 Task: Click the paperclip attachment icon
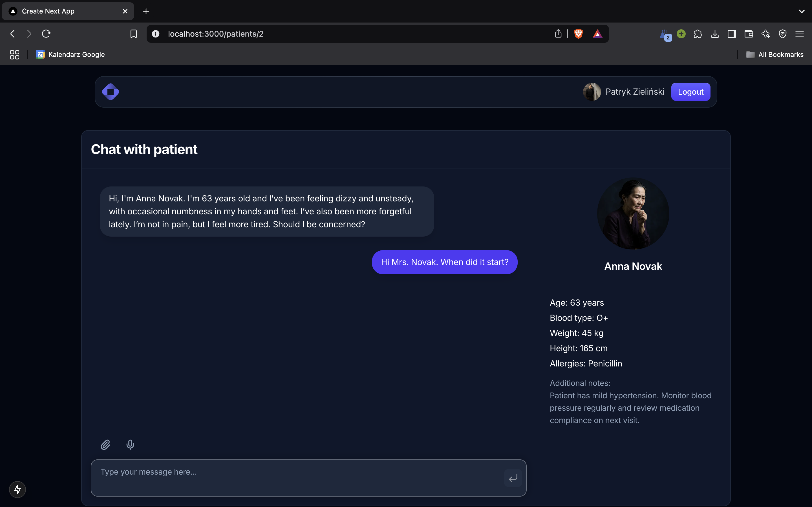pyautogui.click(x=105, y=445)
